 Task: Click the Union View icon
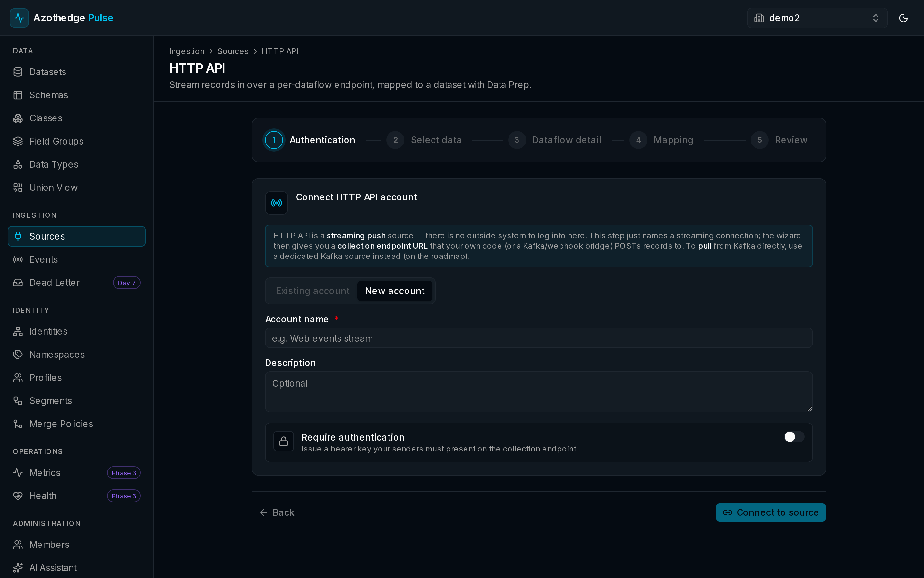tap(18, 188)
